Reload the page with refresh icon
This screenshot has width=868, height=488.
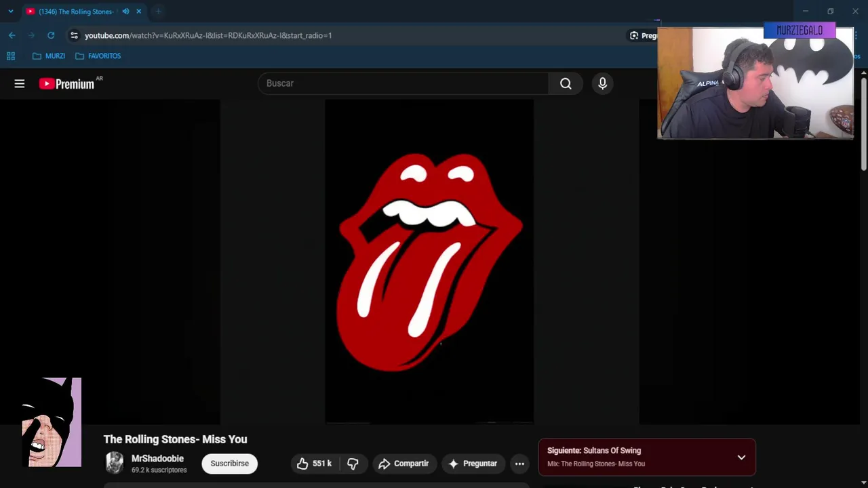[51, 35]
